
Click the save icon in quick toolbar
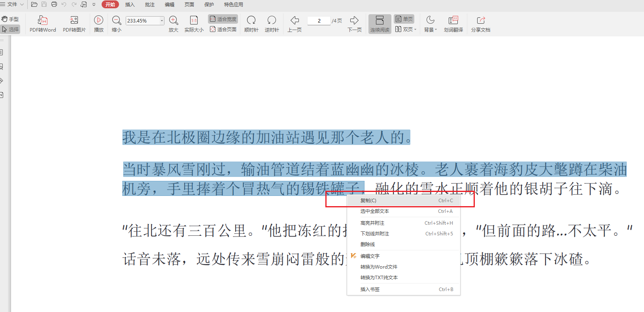[x=44, y=4]
